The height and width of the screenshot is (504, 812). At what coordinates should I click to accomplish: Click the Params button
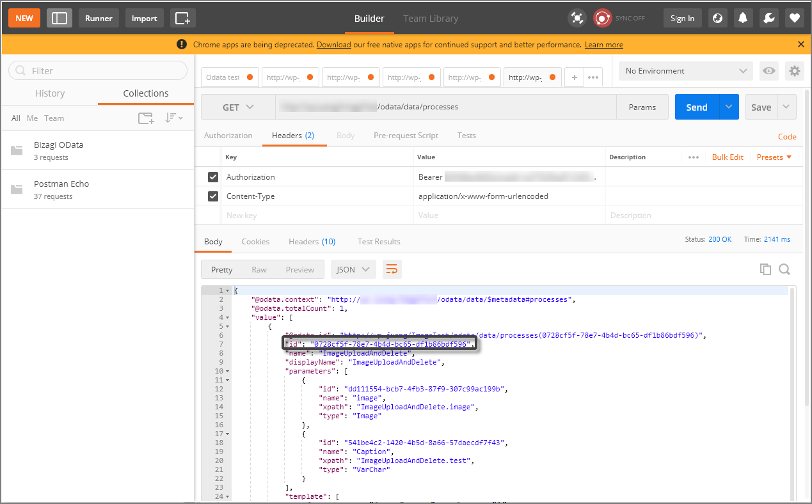[x=642, y=107]
